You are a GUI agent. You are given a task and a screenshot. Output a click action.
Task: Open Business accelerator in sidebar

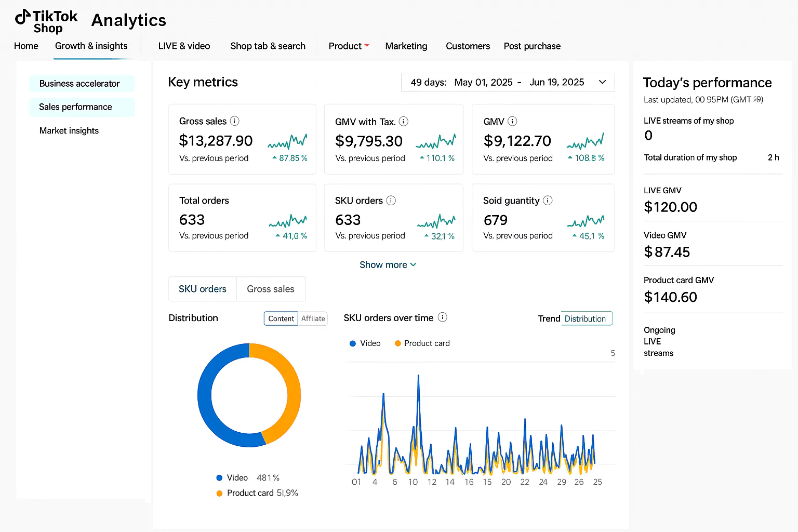82,84
